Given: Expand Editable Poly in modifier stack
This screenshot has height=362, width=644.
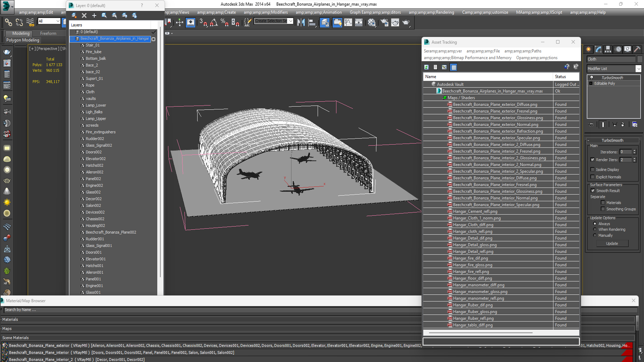Looking at the screenshot, I should coord(591,83).
